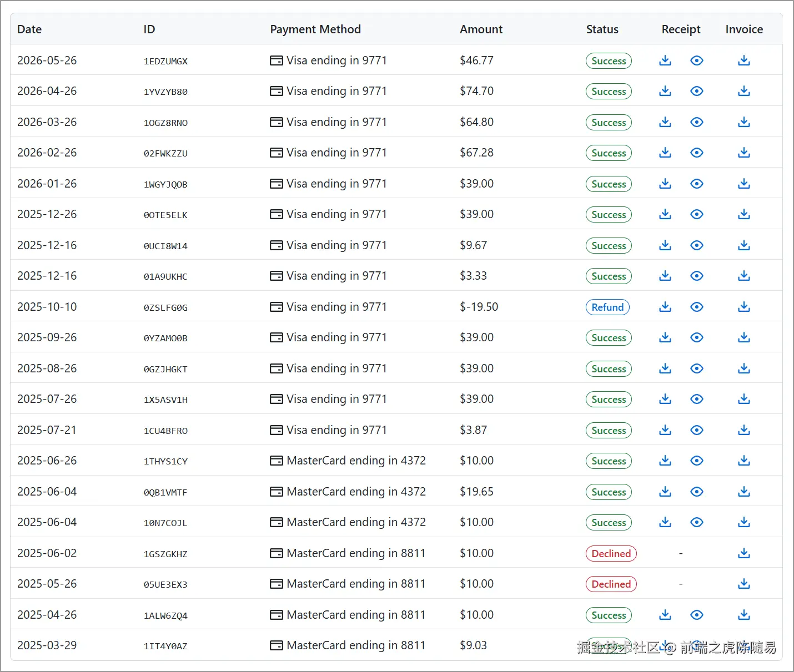Download invoice for 2025-12-26 payment
The height and width of the screenshot is (672, 794).
[x=744, y=214]
